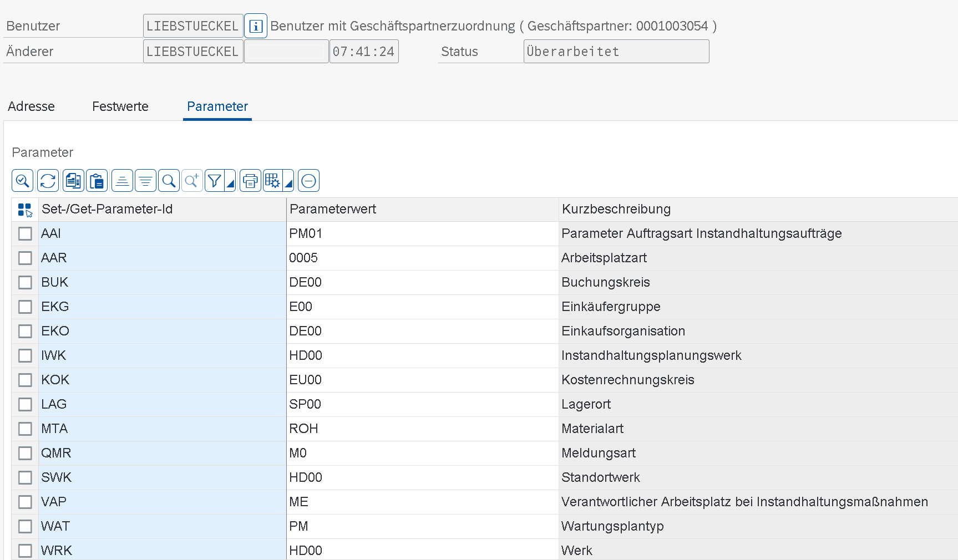Tick the checkbox for row AAI
958x560 pixels.
25,234
